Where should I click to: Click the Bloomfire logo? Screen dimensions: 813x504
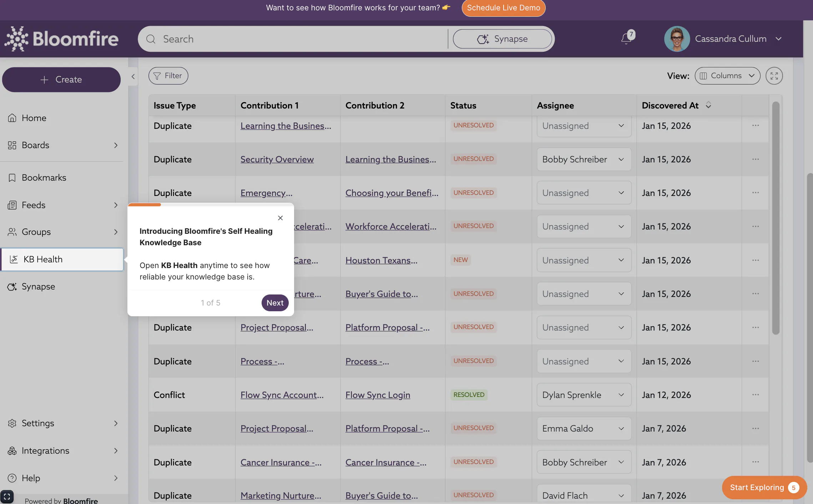(61, 39)
